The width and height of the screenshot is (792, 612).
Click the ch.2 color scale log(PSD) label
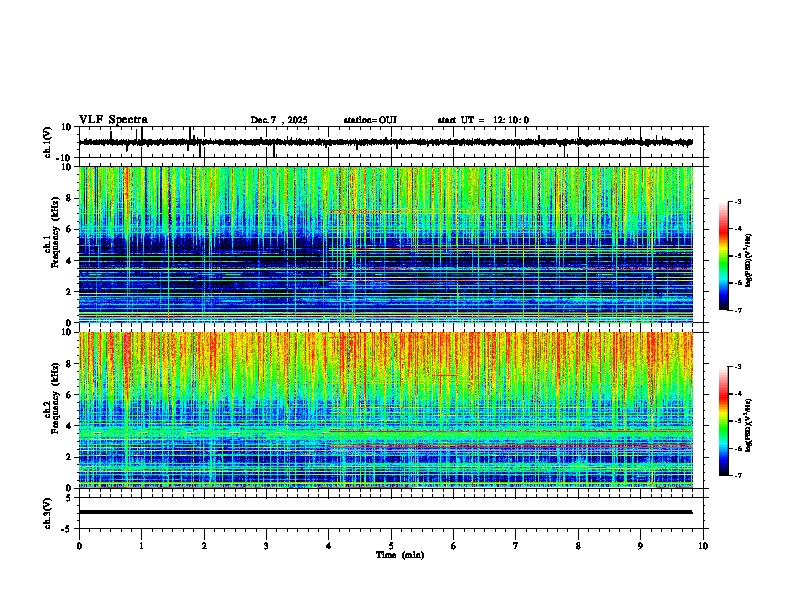[x=748, y=425]
